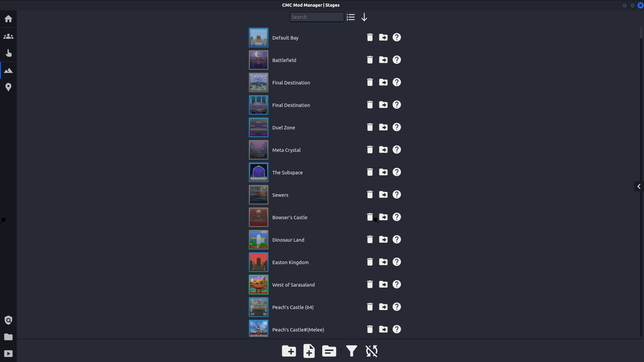Screen dimensions: 644x362
Task: Click the disabled sync icon in bottom toolbar
Action: tap(371, 351)
